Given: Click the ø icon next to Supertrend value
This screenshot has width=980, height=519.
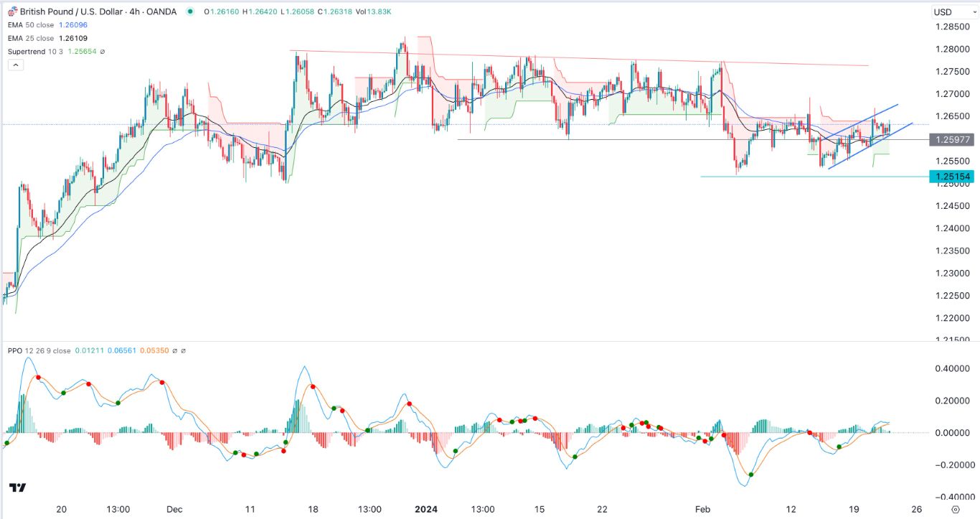Looking at the screenshot, I should pos(102,51).
